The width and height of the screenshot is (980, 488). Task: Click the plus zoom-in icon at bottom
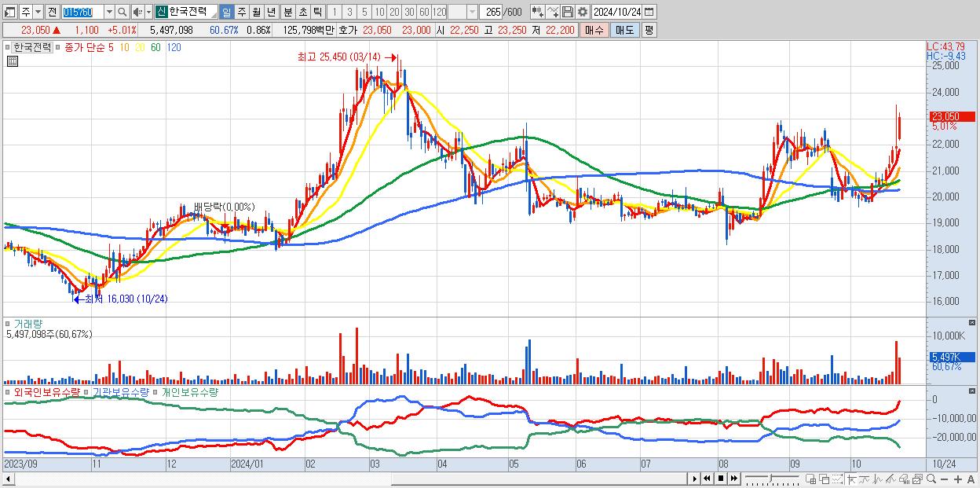coord(957,479)
